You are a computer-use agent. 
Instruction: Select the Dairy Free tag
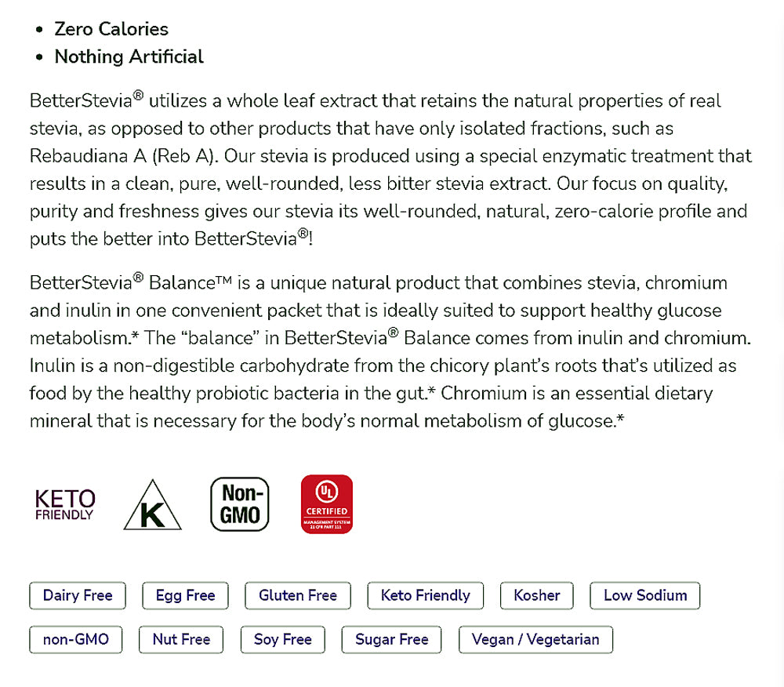click(x=78, y=595)
